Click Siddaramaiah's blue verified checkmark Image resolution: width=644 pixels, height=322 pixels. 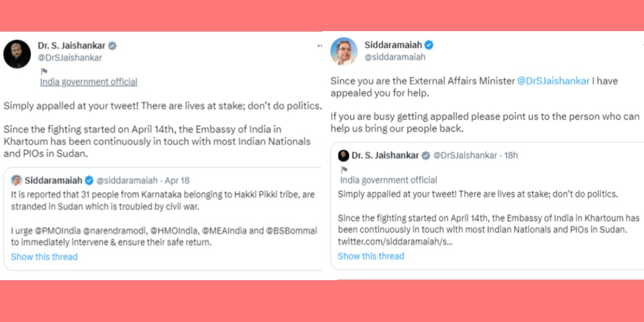[428, 46]
